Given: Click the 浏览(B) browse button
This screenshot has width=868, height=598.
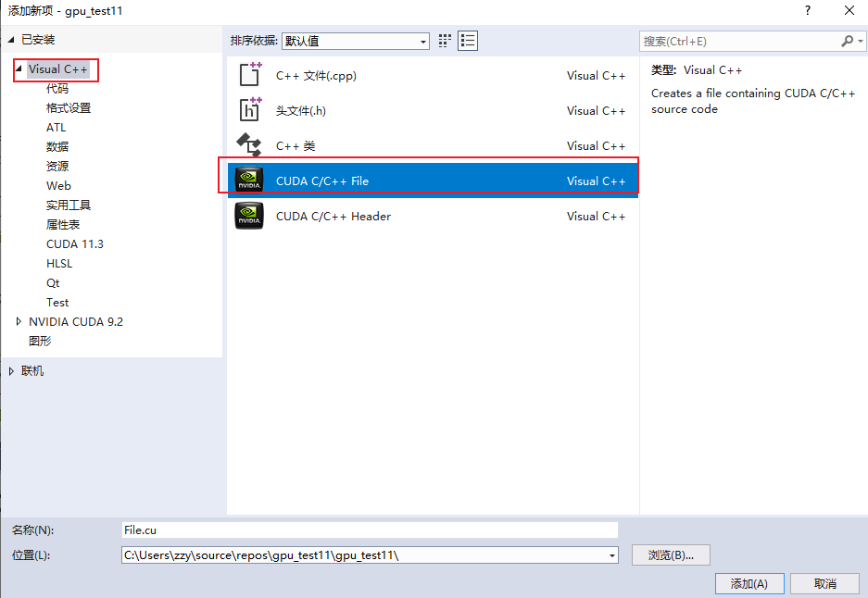Looking at the screenshot, I should [x=670, y=554].
